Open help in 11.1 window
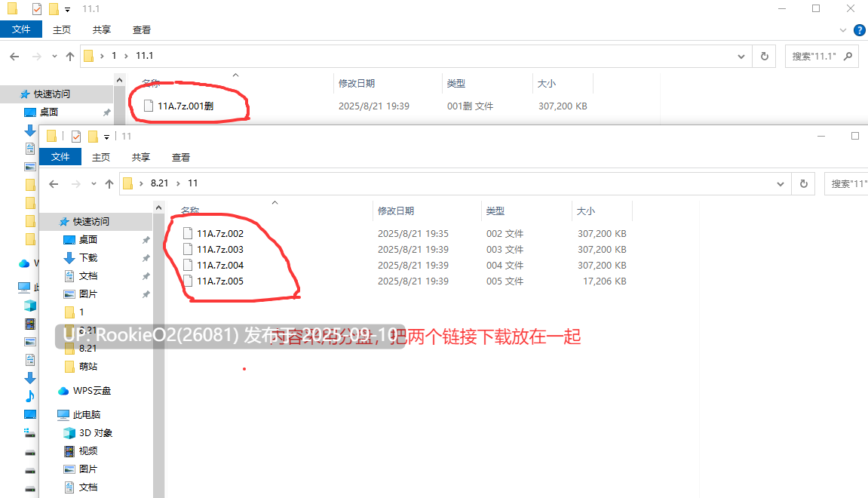This screenshot has width=868, height=498. click(860, 30)
